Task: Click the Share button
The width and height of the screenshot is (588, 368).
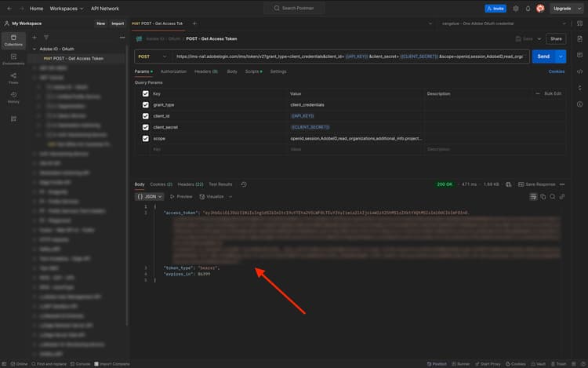Action: click(556, 38)
